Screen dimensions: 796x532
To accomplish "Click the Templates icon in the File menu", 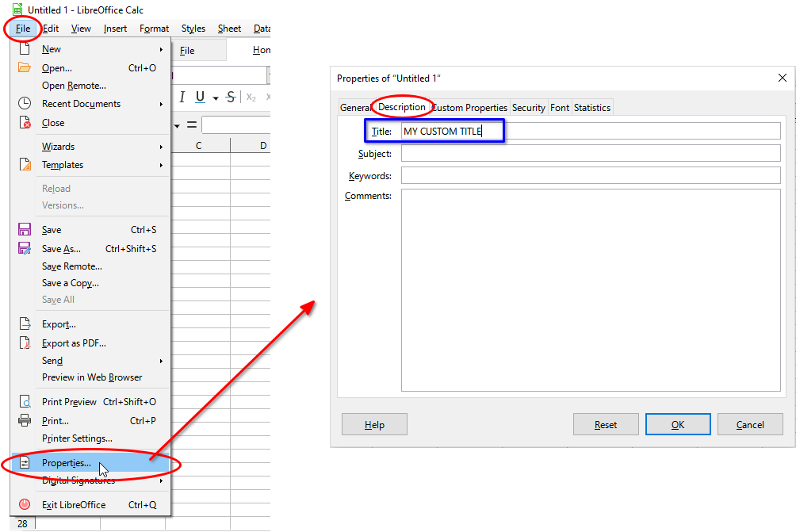I will (26, 165).
